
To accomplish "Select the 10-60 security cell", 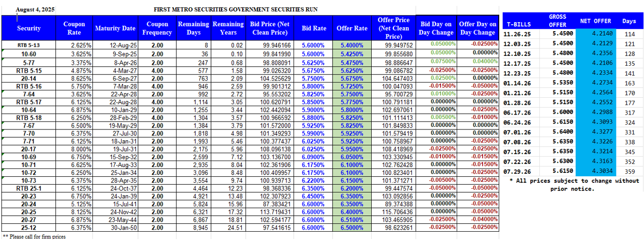I will [x=29, y=53].
